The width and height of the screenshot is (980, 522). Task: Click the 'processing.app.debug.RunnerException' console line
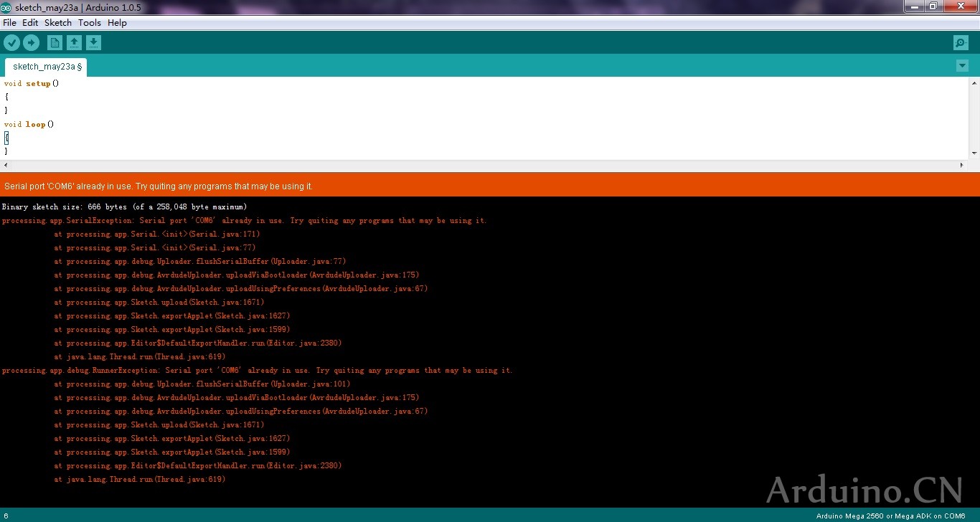tap(258, 371)
